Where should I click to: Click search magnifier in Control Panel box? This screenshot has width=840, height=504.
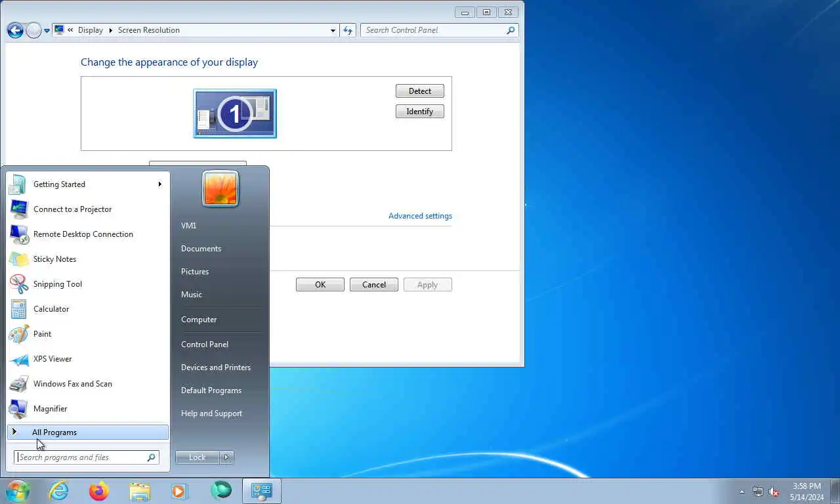tap(511, 30)
